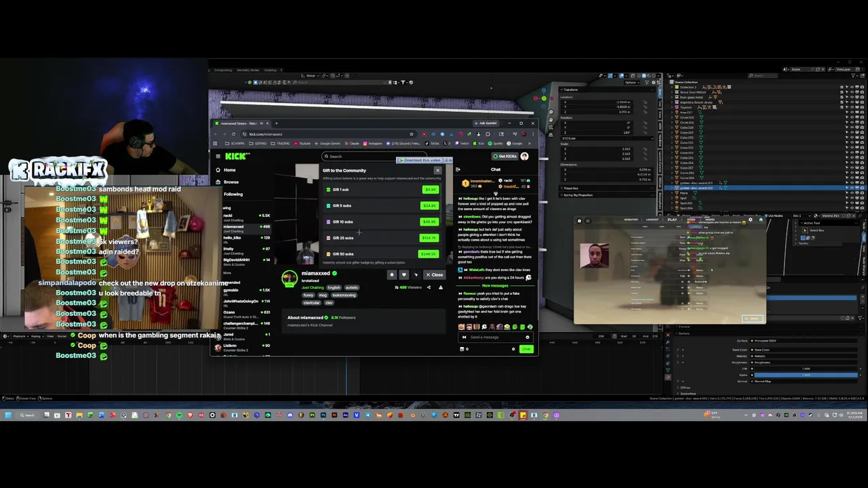Screen dimensions: 868x488
Task: Uncheck Argentina Soccer Jersey collection checkbox
Action: pyautogui.click(x=842, y=102)
